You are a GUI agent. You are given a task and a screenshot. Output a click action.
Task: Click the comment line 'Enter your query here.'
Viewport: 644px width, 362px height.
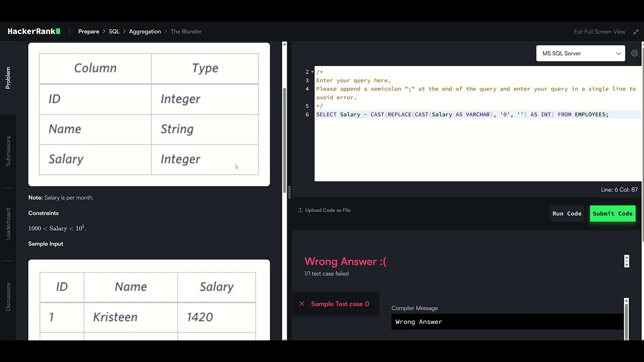click(x=353, y=80)
